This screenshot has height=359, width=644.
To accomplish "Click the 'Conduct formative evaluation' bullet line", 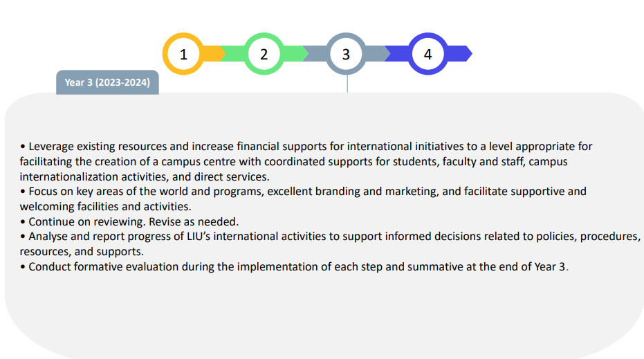I will coord(294,266).
